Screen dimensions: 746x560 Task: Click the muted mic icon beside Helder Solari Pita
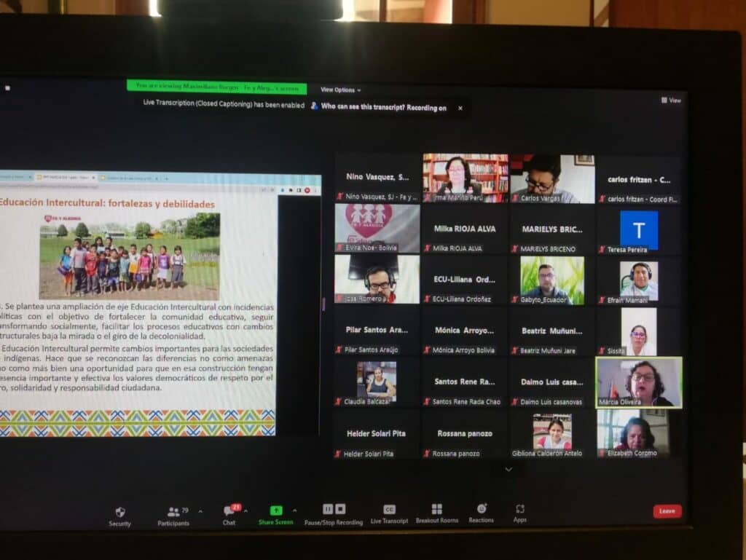[x=338, y=454]
